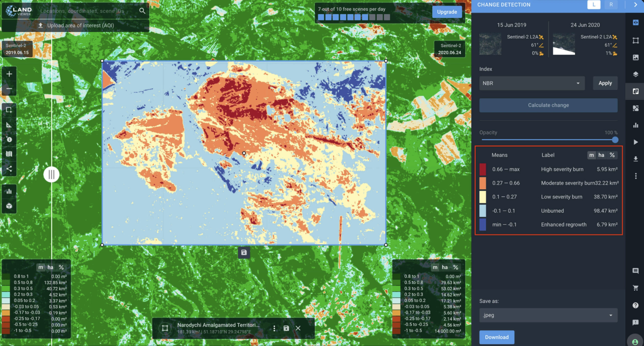
Task: Click the blue Download button
Action: click(496, 337)
